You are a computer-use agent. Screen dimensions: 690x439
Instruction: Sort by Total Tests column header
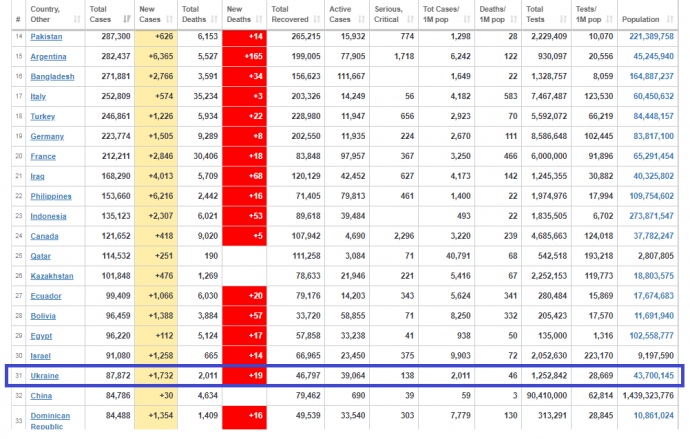pyautogui.click(x=546, y=14)
